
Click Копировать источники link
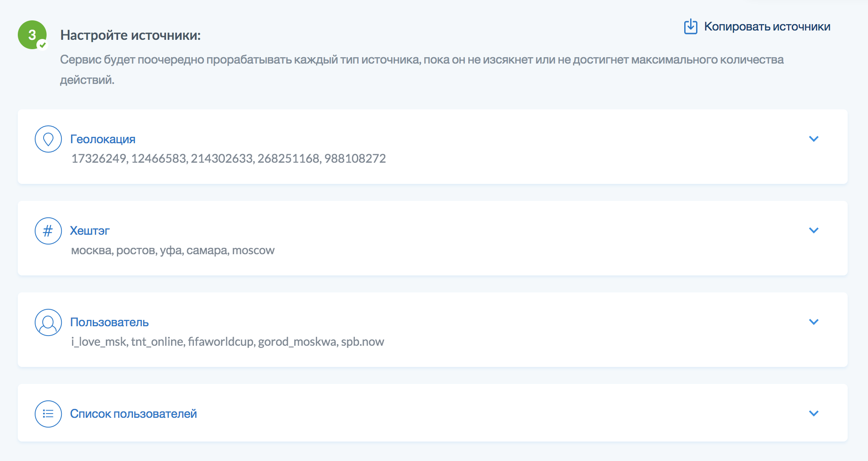(x=767, y=26)
